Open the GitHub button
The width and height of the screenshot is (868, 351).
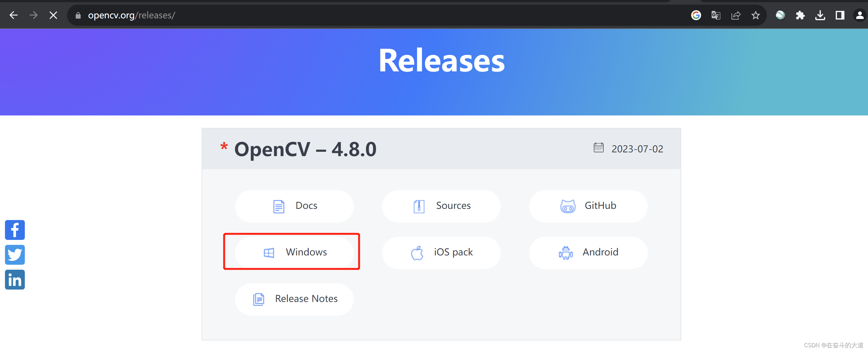pyautogui.click(x=588, y=206)
